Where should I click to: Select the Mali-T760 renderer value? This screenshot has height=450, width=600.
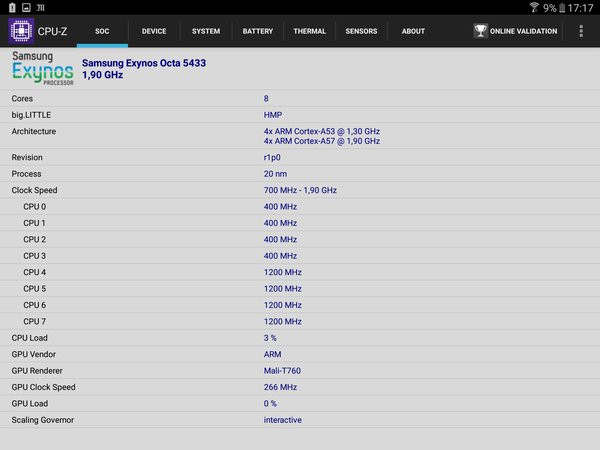(x=282, y=371)
